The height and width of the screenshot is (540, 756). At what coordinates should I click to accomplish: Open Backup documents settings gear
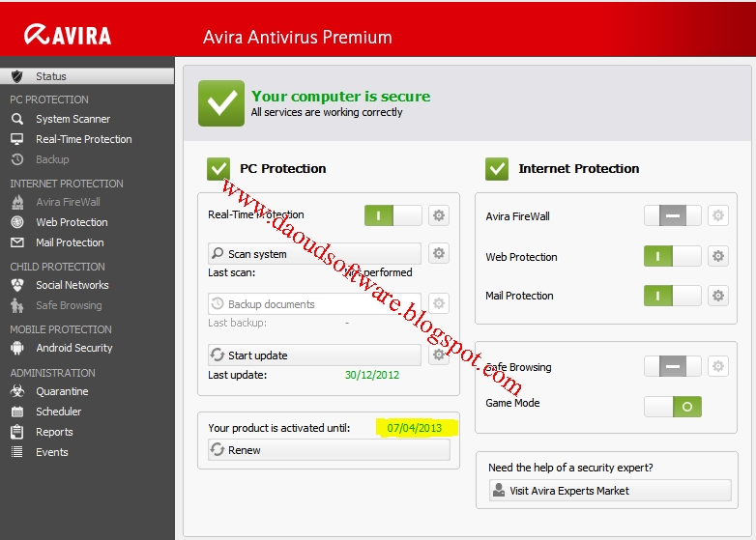coord(439,303)
